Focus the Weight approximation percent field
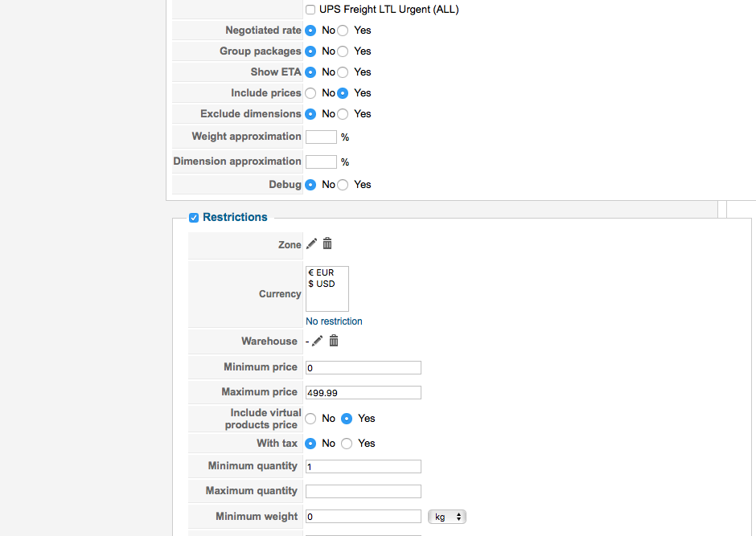756x536 pixels. pyautogui.click(x=321, y=137)
